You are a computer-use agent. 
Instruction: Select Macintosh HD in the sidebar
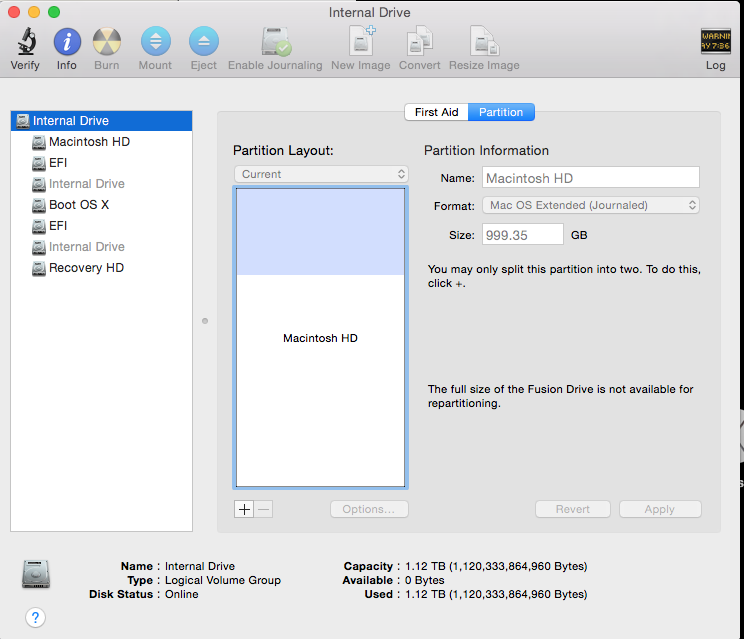tap(89, 142)
